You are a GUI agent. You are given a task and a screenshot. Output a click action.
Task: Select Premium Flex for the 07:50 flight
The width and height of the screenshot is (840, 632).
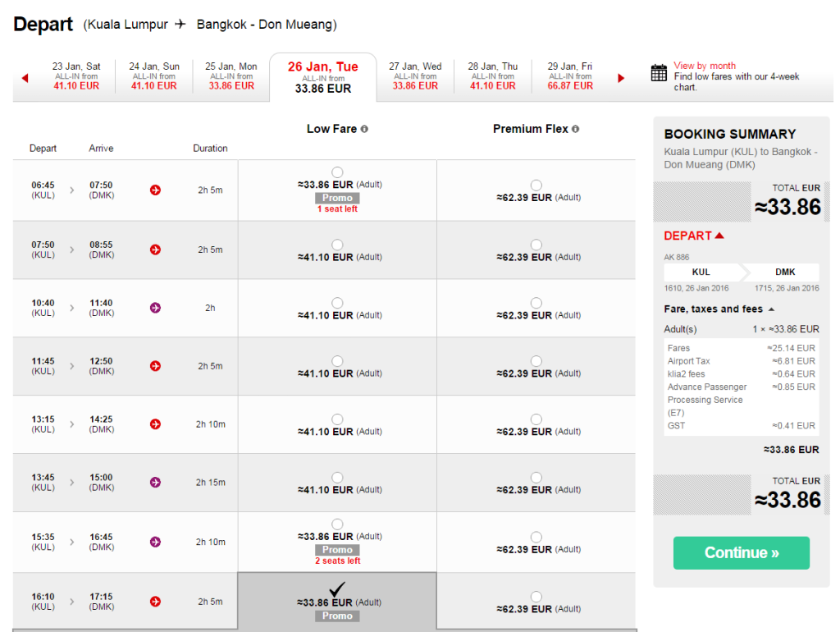pyautogui.click(x=536, y=245)
